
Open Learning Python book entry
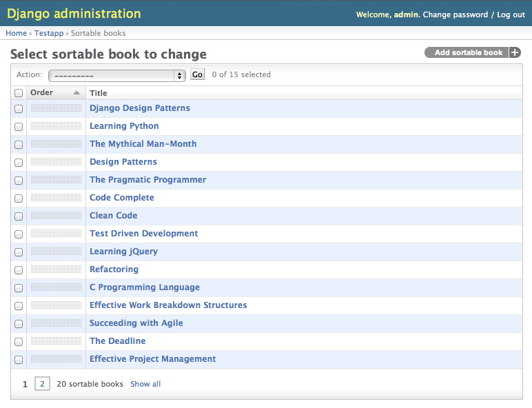click(x=124, y=126)
